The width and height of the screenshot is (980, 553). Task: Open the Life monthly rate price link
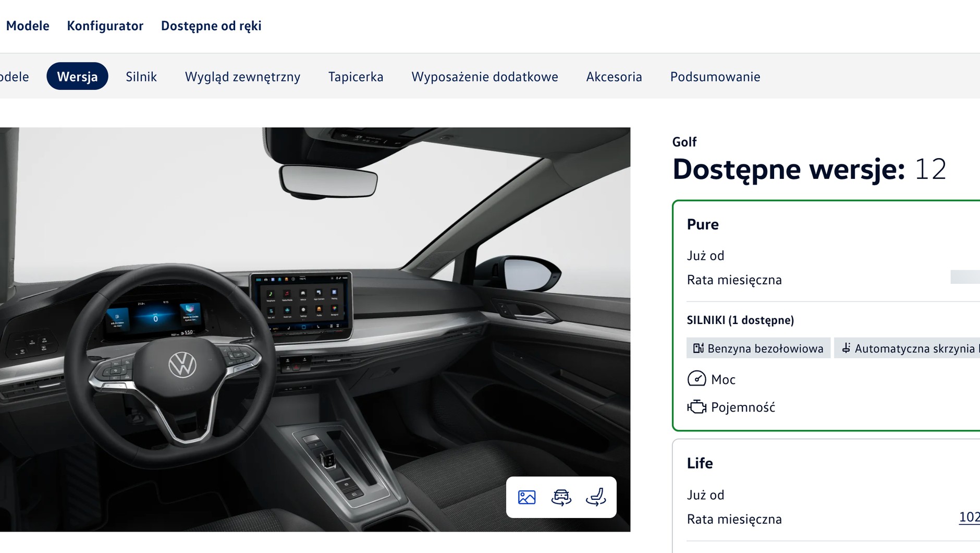point(969,517)
